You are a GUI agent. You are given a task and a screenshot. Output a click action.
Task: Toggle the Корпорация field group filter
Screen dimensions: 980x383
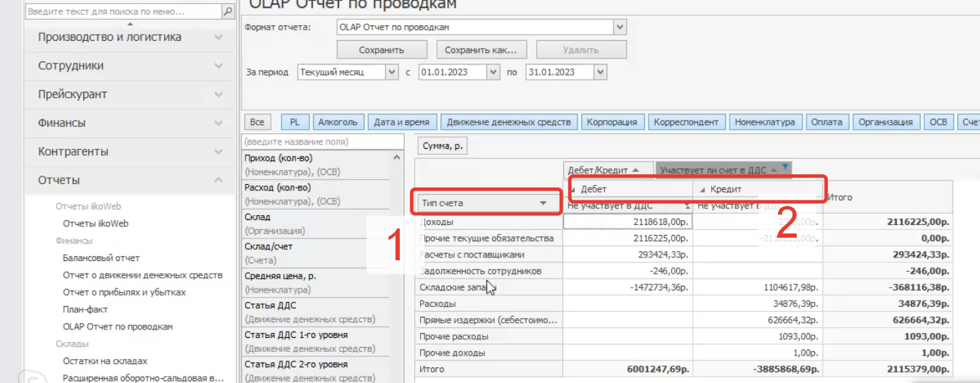(612, 122)
